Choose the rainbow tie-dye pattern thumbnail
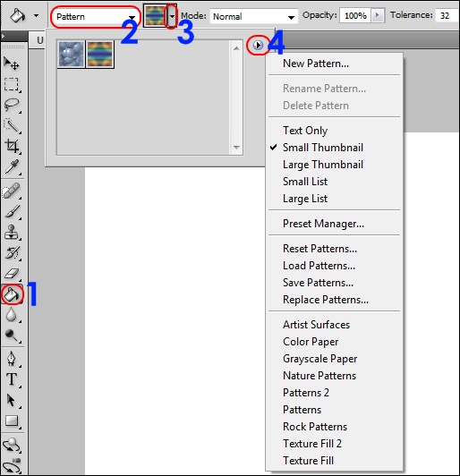The width and height of the screenshot is (460, 476). (100, 55)
